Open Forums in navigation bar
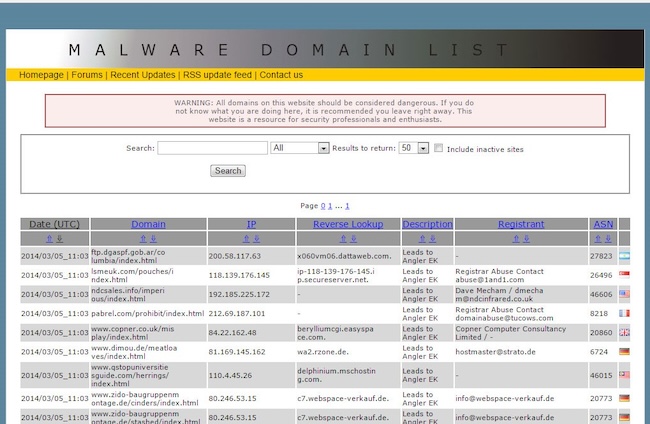 (x=87, y=75)
